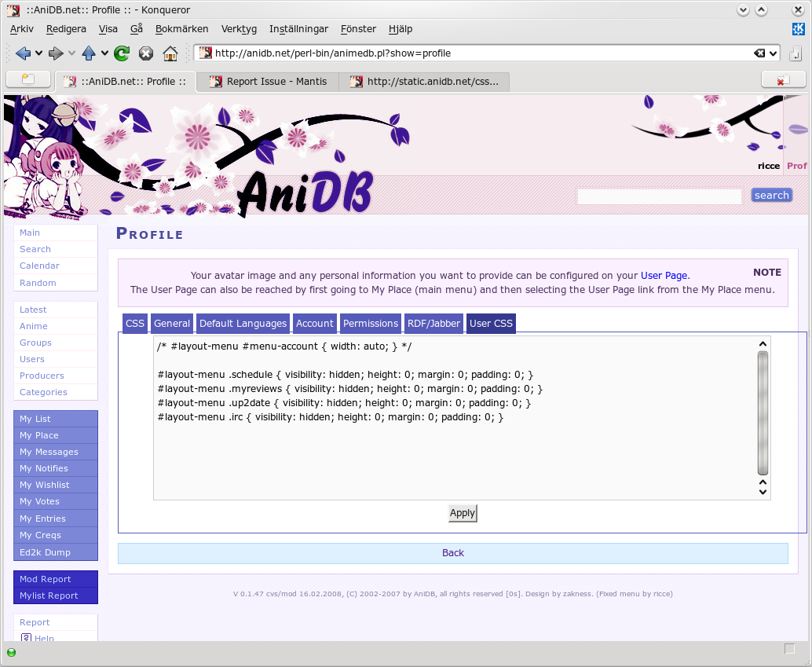Follow the User Page link in the note
812x667 pixels.
(664, 276)
